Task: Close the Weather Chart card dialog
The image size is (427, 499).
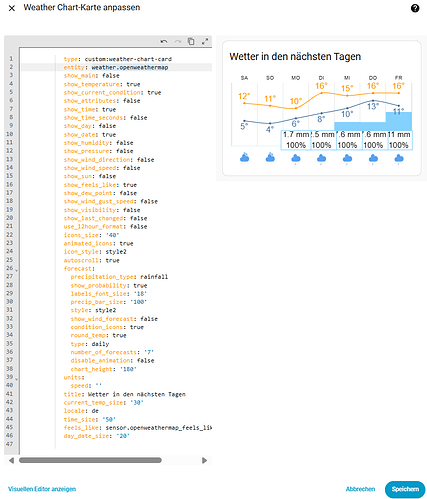Action: (12, 8)
